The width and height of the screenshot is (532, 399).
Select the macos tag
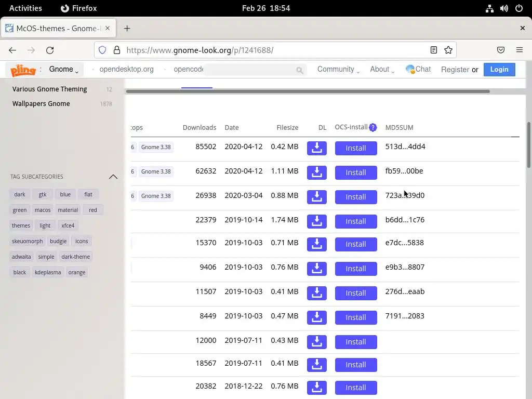coord(43,210)
